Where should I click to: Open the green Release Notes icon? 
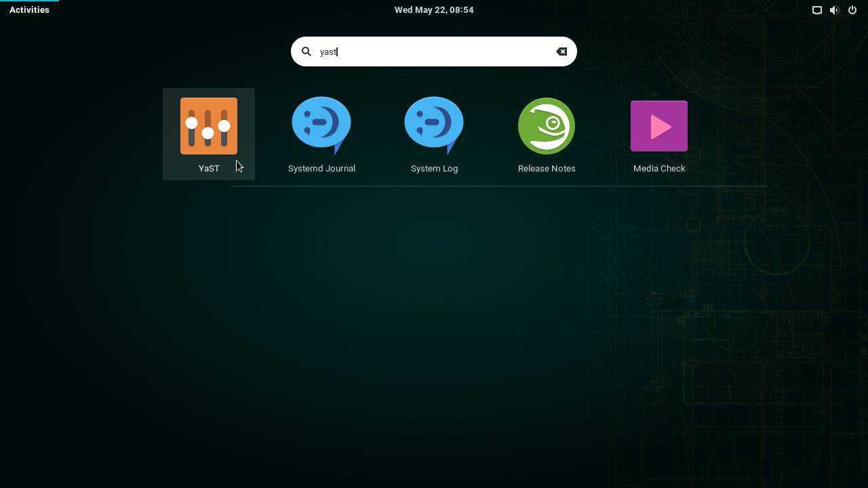(x=547, y=126)
